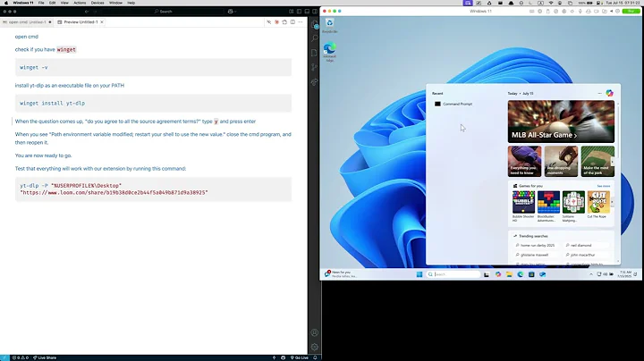The width and height of the screenshot is (644, 361).
Task: Click the Windows taskbar clock
Action: (x=625, y=274)
